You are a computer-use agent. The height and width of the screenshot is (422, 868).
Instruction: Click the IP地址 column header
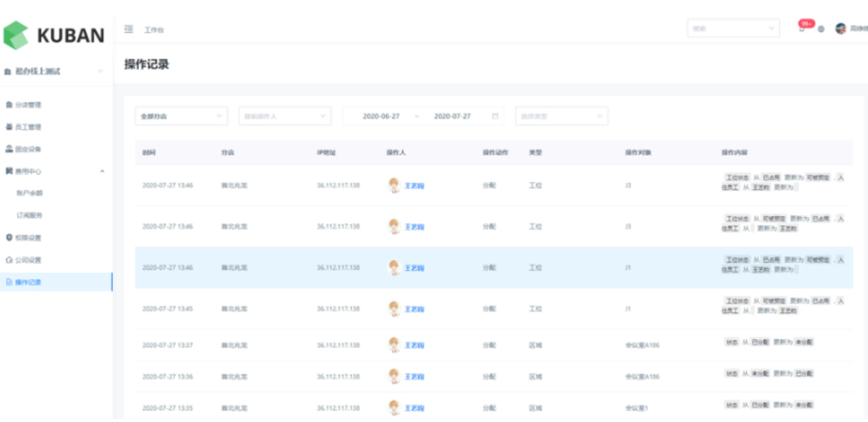[326, 153]
